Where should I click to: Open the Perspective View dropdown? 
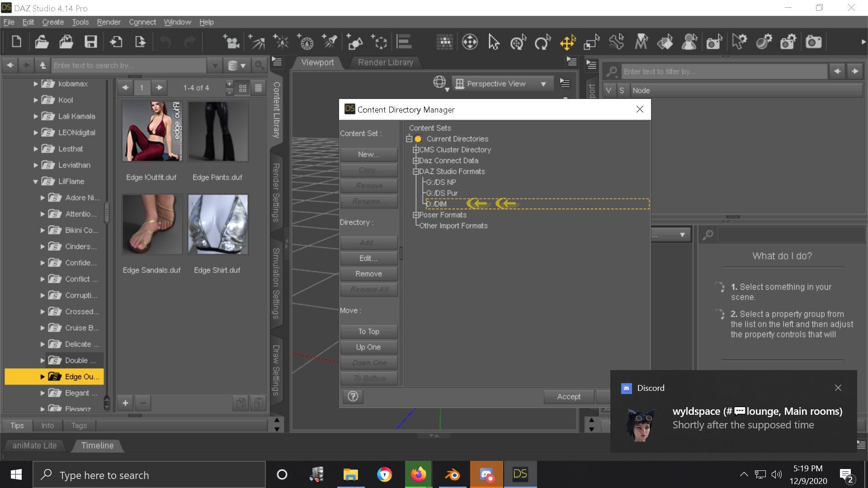[543, 84]
